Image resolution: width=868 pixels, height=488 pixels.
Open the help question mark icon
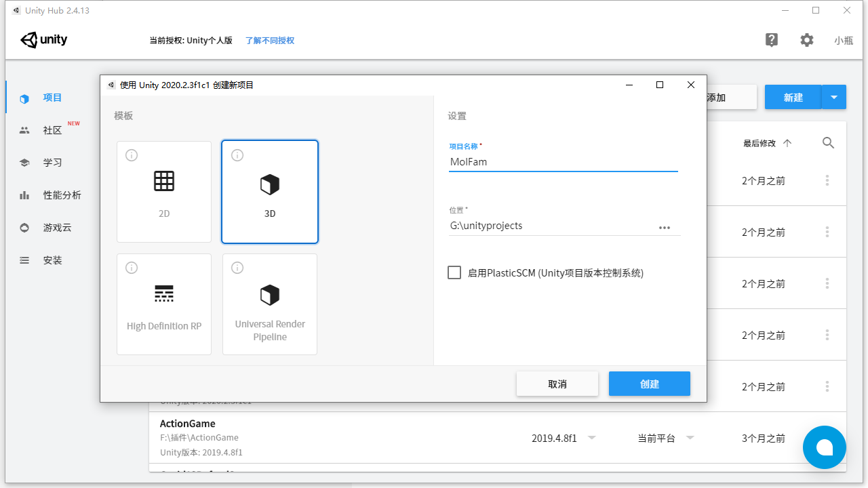[x=772, y=40]
